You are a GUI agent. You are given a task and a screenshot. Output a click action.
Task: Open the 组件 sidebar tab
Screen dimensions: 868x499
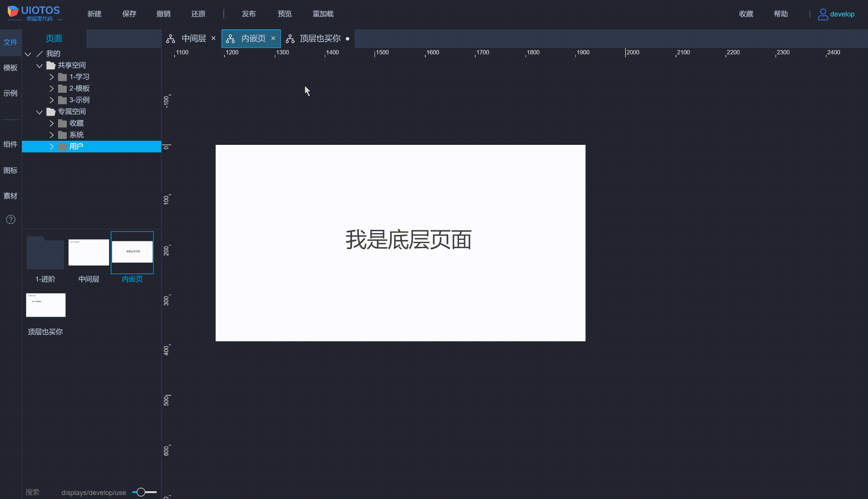(x=11, y=144)
